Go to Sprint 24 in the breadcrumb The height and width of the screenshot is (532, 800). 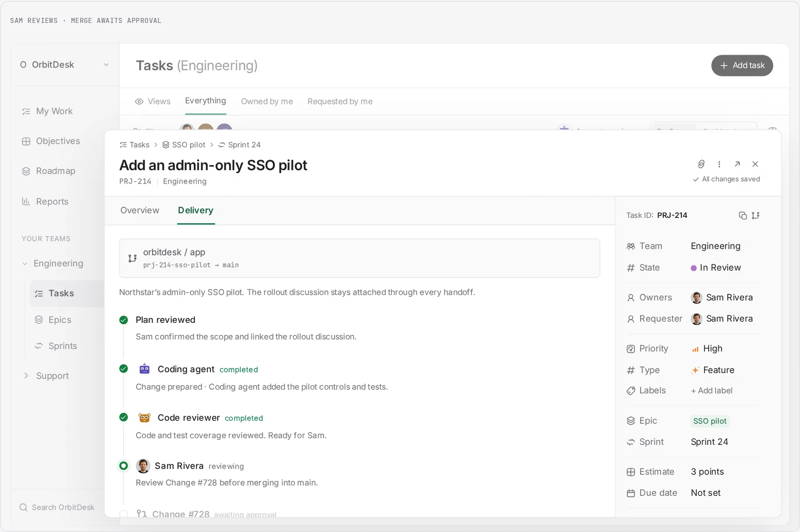(x=240, y=145)
